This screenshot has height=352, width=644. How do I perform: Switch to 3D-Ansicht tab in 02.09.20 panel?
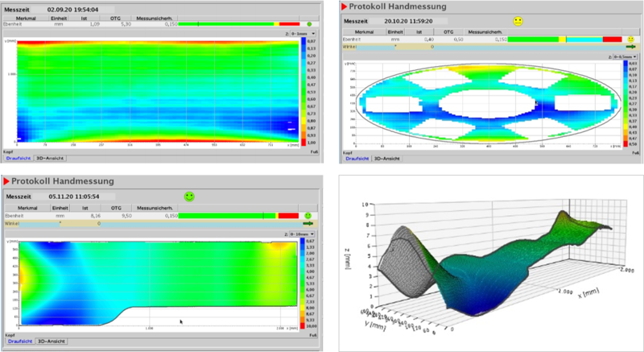pos(50,158)
